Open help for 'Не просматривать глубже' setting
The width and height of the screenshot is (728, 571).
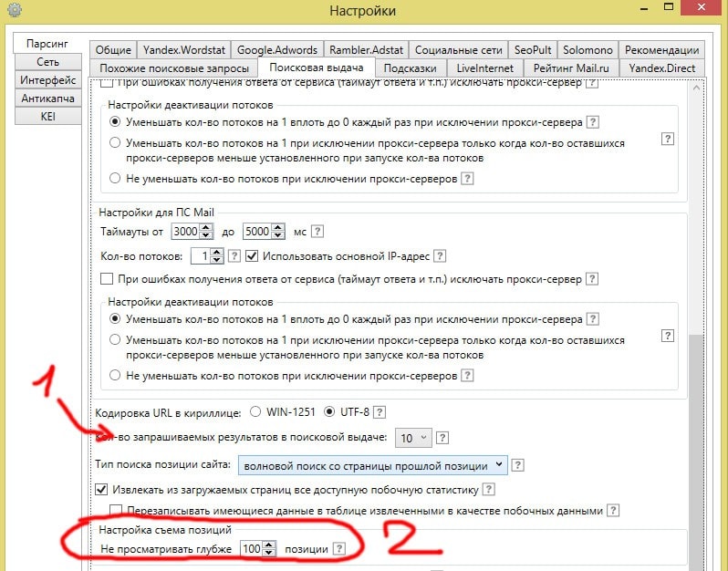339,549
